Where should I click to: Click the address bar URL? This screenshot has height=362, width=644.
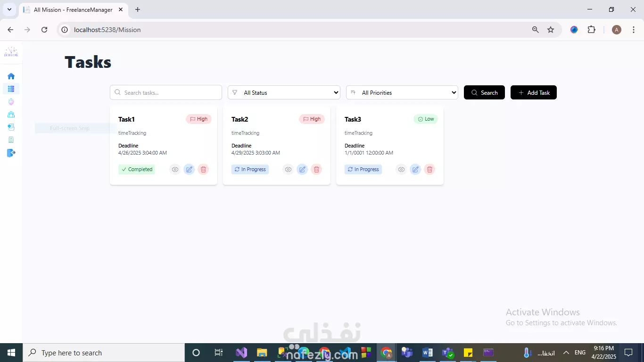[x=107, y=30]
